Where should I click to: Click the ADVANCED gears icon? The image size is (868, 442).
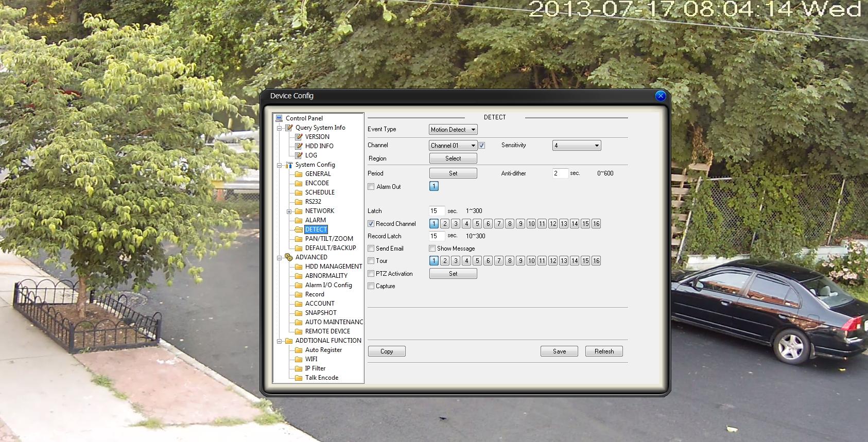[289, 257]
